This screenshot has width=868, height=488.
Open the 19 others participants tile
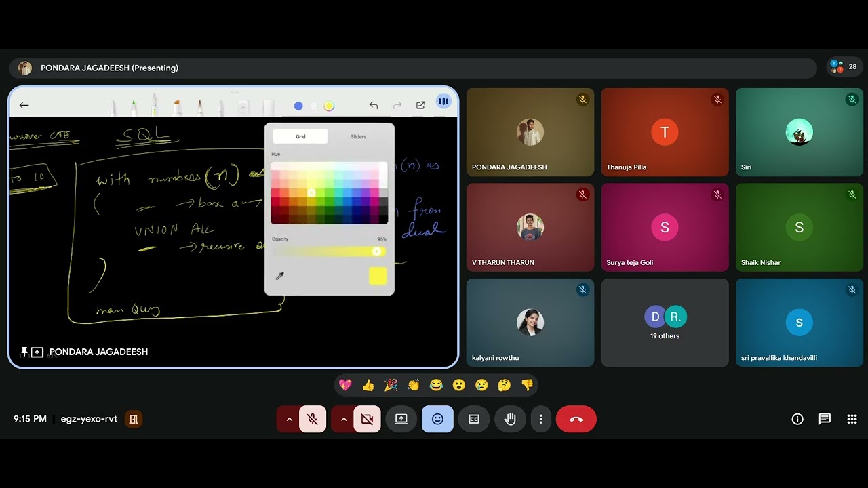click(x=665, y=323)
